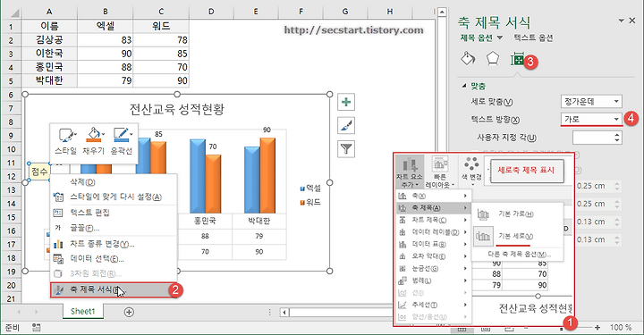
Task: Click 차트 요소 추가 ribbon button
Action: coord(410,172)
